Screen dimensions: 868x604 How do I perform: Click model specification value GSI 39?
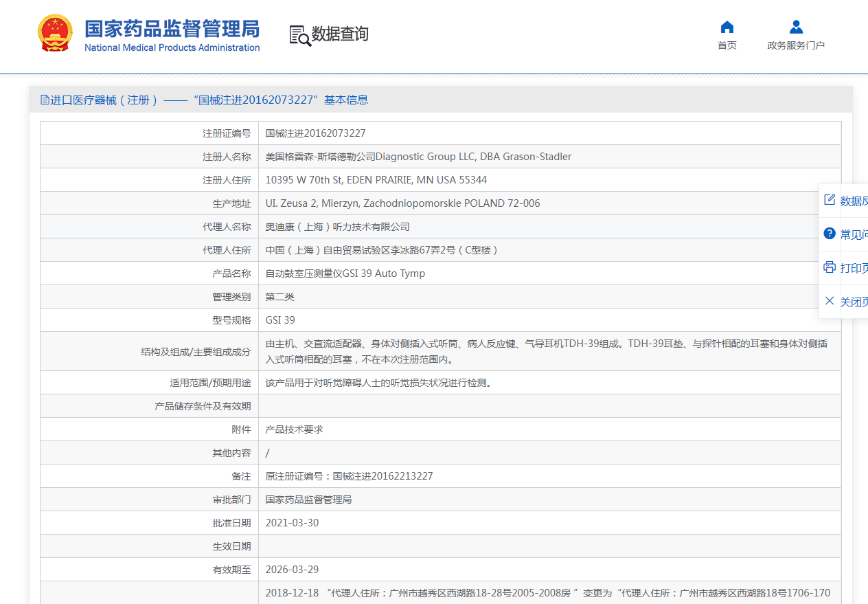coord(280,320)
